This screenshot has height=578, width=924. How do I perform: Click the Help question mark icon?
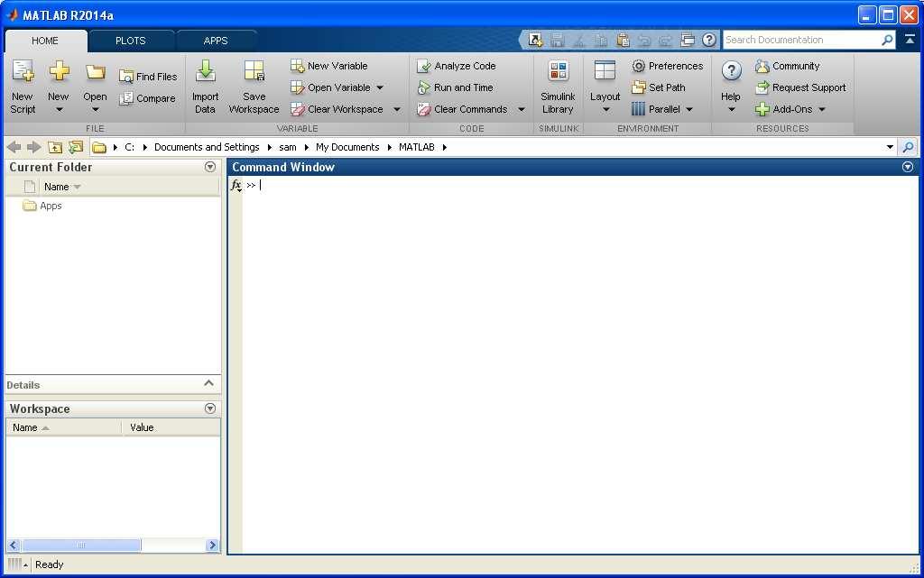(x=731, y=71)
